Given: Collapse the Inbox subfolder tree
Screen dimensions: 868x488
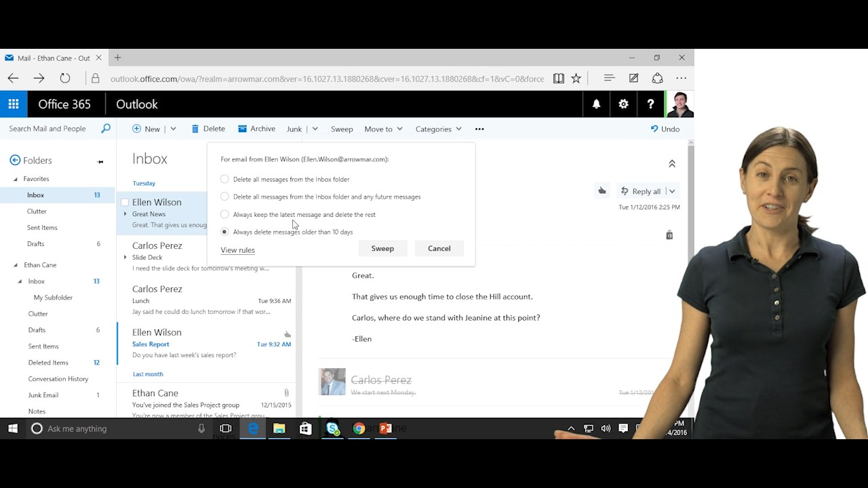Looking at the screenshot, I should click(x=20, y=281).
